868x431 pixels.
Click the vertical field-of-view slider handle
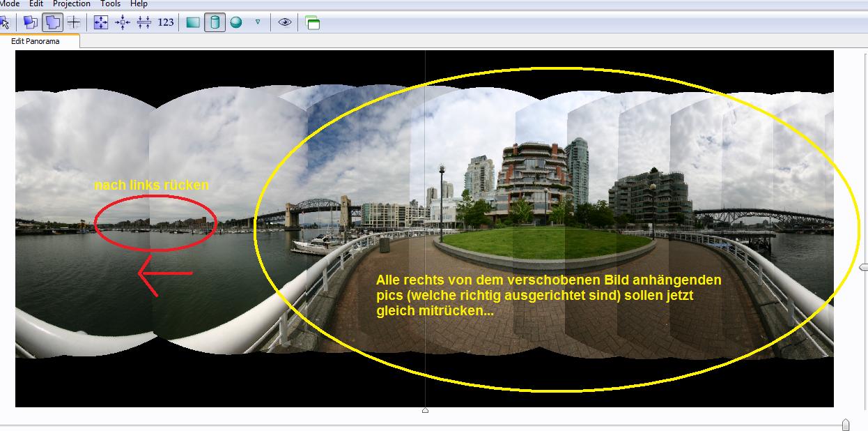coord(864,267)
